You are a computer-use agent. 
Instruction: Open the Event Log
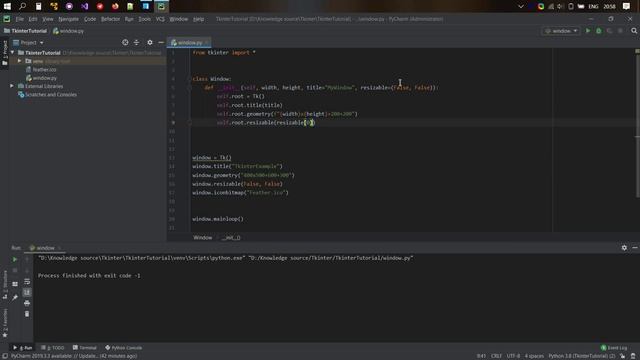tap(614, 348)
